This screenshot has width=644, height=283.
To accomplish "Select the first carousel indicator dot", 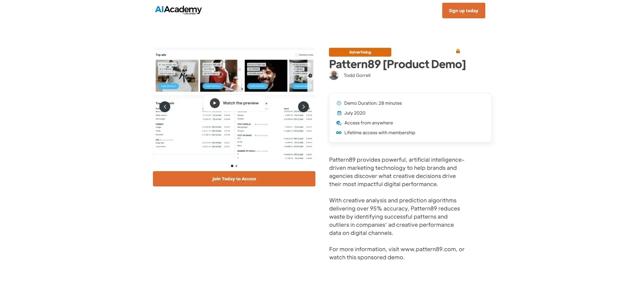I will coord(232,166).
